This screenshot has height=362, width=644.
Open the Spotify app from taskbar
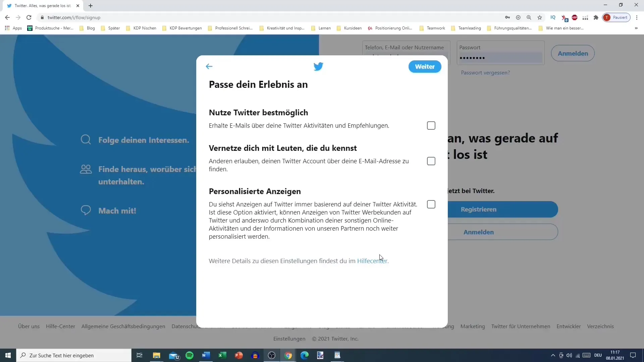point(189,355)
